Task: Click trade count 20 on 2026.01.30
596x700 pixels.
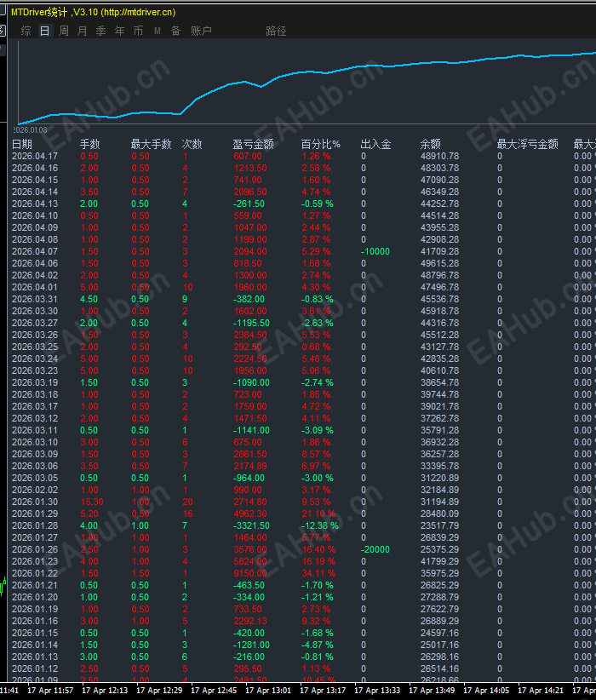Action: tap(187, 502)
